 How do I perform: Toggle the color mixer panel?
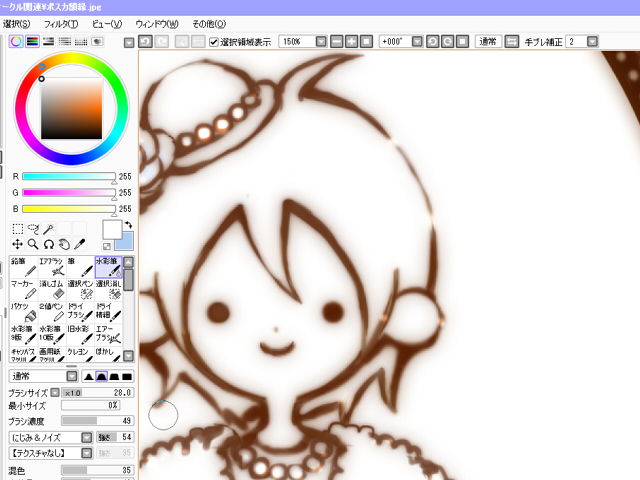64,41
